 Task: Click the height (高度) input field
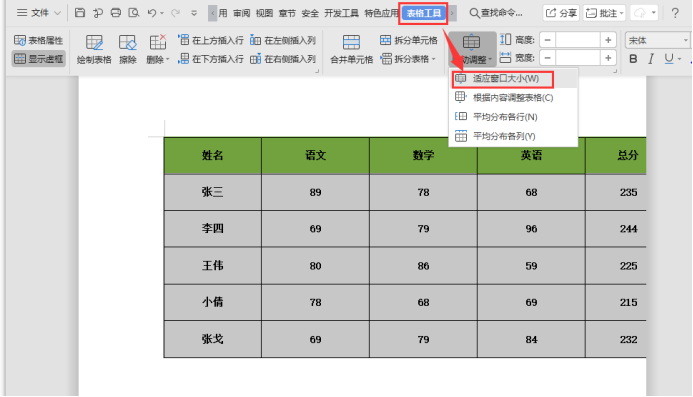click(x=578, y=40)
